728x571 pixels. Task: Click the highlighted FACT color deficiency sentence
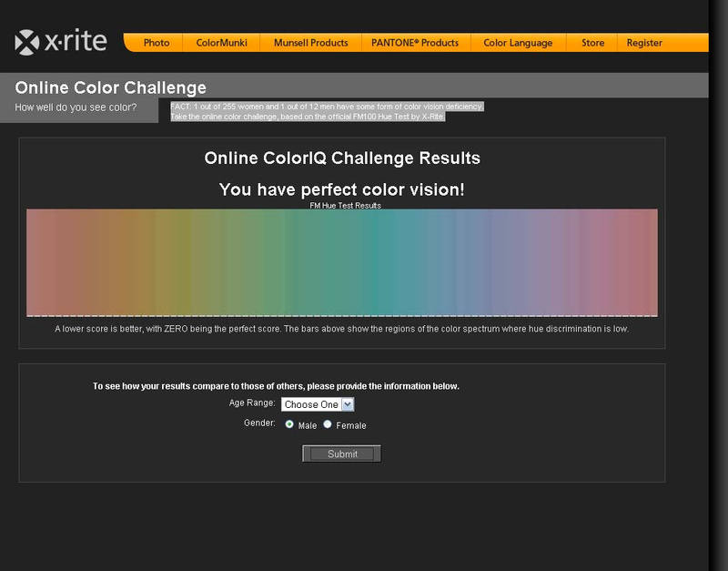click(327, 107)
